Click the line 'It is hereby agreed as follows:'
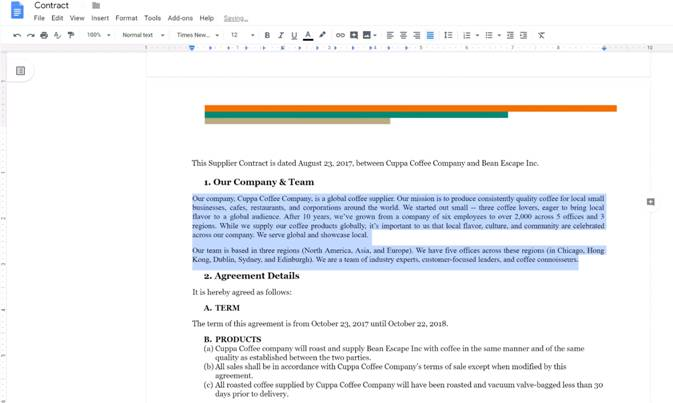Viewport: 673px width, 403px height. coord(242,292)
